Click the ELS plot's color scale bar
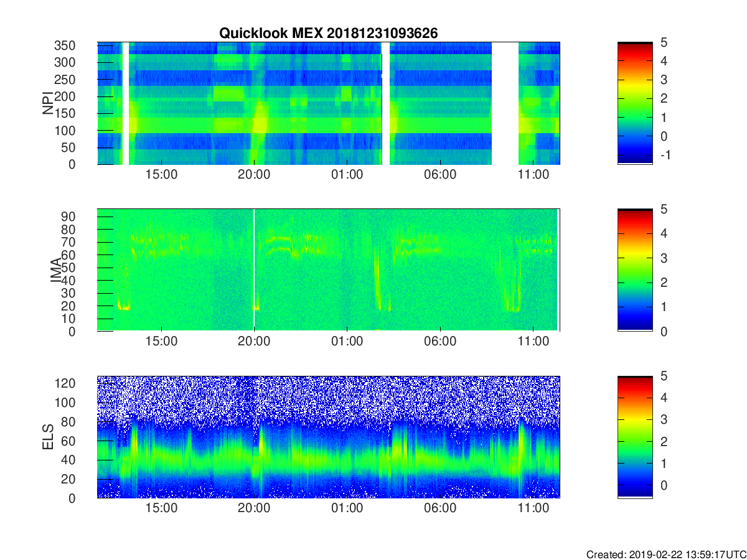747x560 pixels. pos(635,437)
